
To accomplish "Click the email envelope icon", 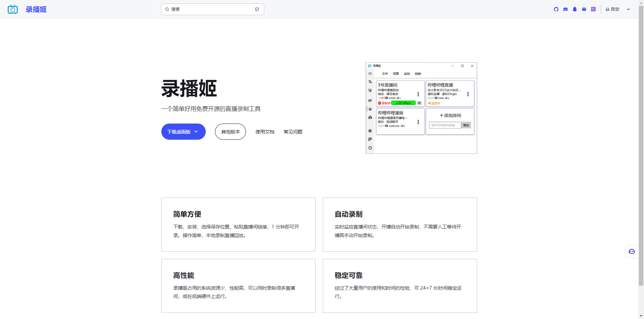I will click(584, 9).
